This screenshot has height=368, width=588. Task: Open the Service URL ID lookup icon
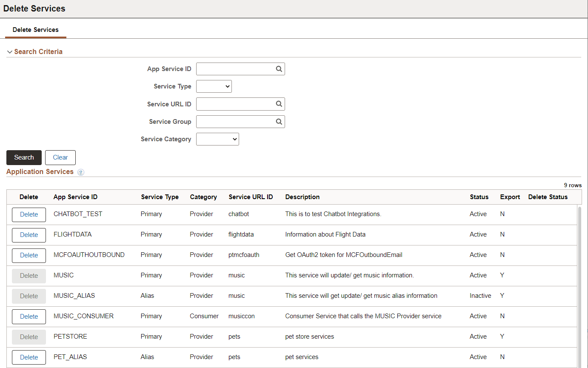[x=279, y=104]
